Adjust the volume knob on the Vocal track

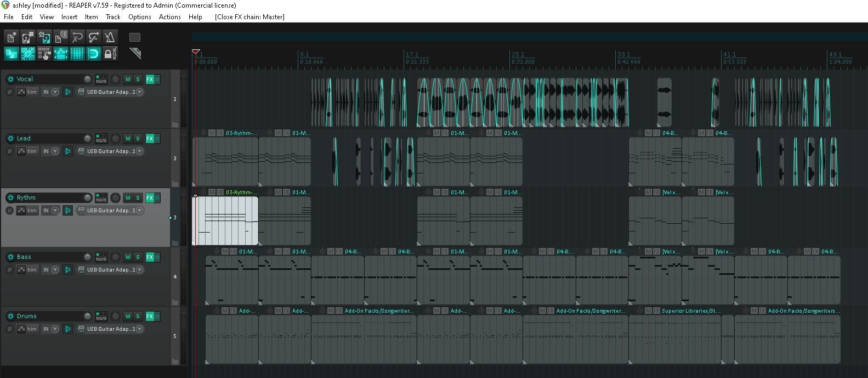87,79
